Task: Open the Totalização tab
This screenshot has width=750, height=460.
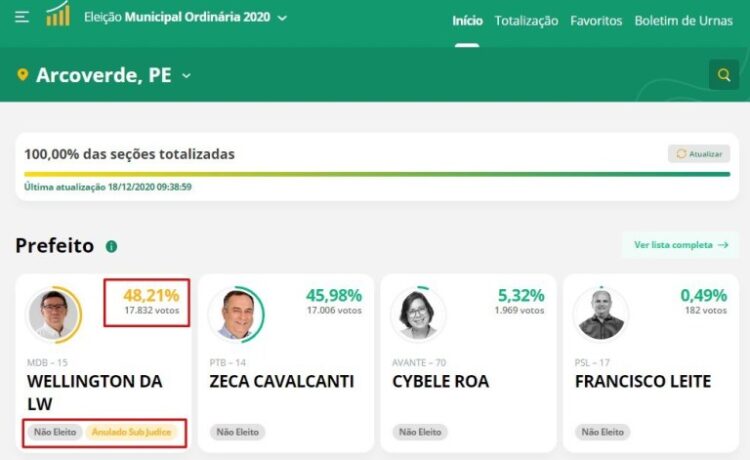Action: 526,21
